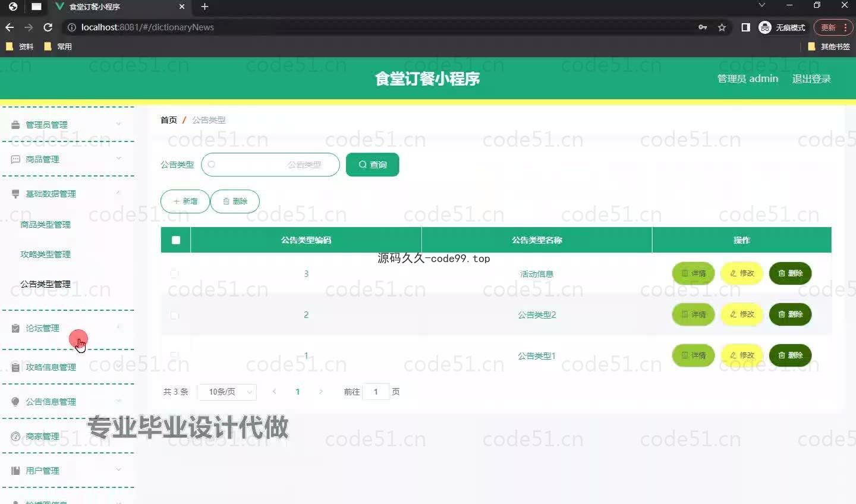Delete the 活动信息 row
Viewport: 856px width, 504px height.
point(791,273)
